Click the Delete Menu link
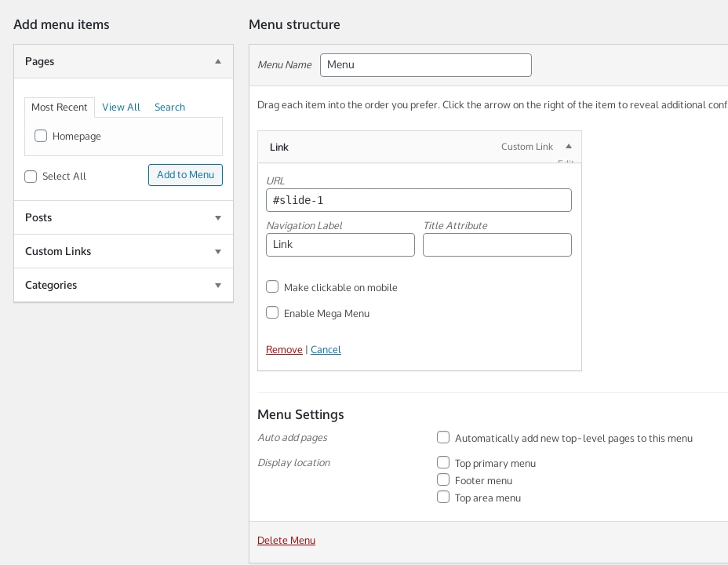The width and height of the screenshot is (728, 565). [x=286, y=541]
